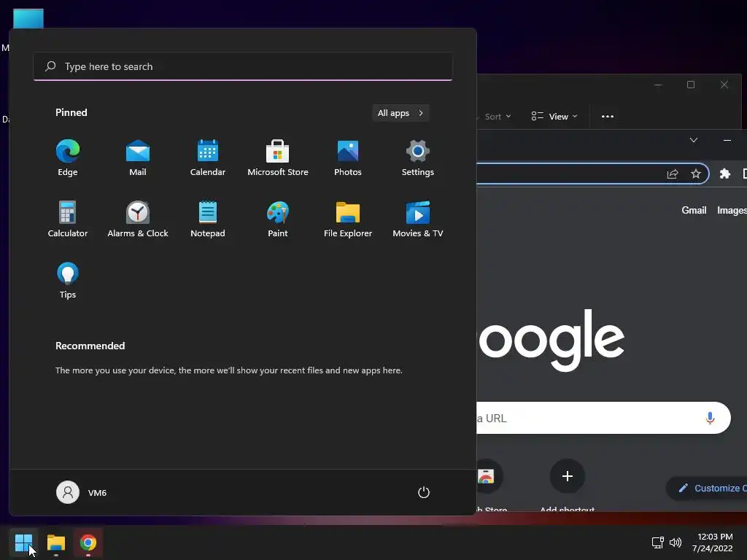Image resolution: width=747 pixels, height=560 pixels.
Task: Open the Calendar app
Action: [208, 158]
